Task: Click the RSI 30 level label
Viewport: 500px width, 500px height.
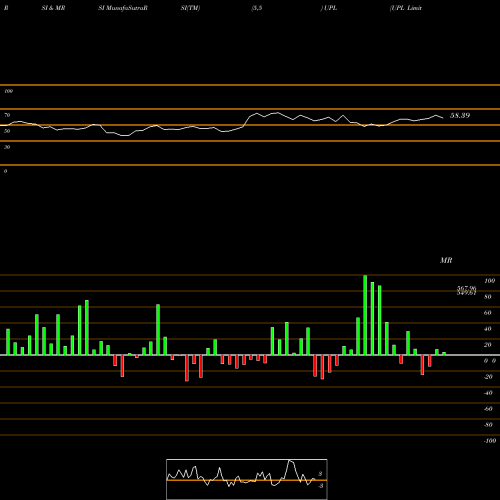Action: click(7, 147)
